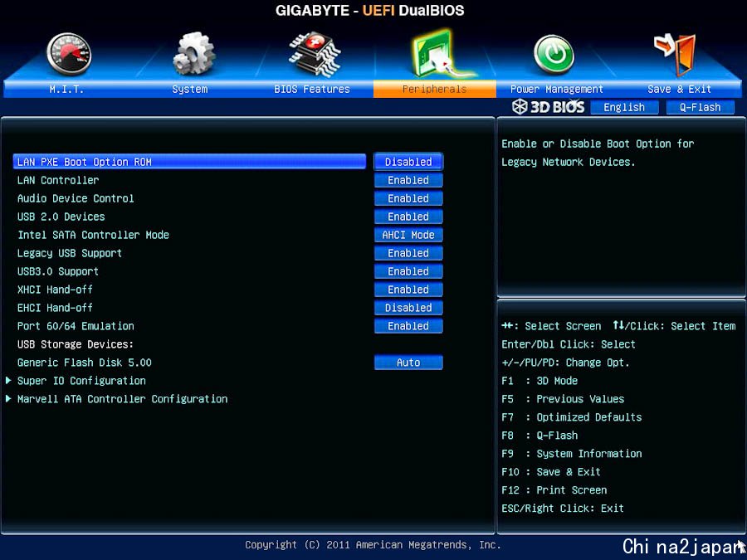Toggle the LAN Controller Enabled value
This screenshot has height=560, width=747.
[x=408, y=180]
